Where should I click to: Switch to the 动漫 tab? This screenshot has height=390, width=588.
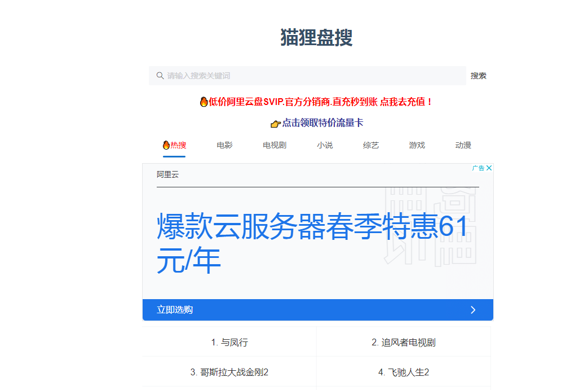463,145
